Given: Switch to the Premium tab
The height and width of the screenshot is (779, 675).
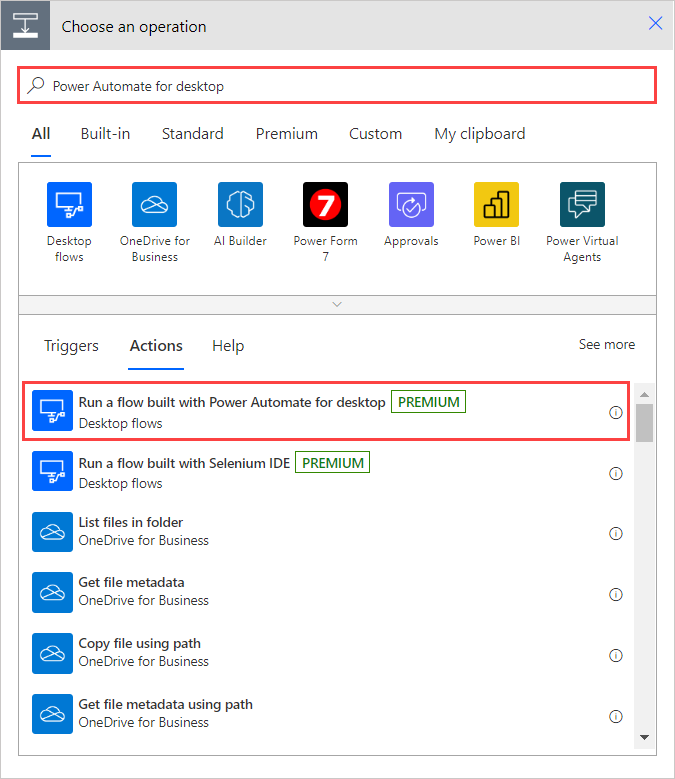Looking at the screenshot, I should coord(287,134).
